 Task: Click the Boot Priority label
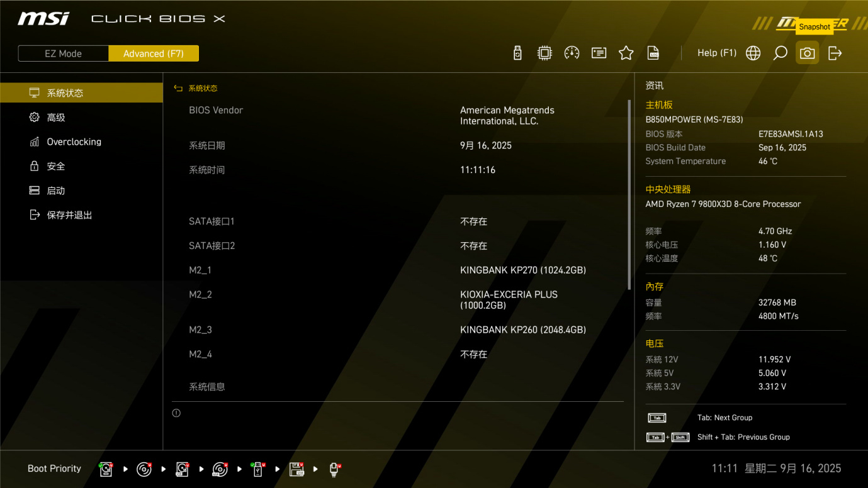pos(54,469)
